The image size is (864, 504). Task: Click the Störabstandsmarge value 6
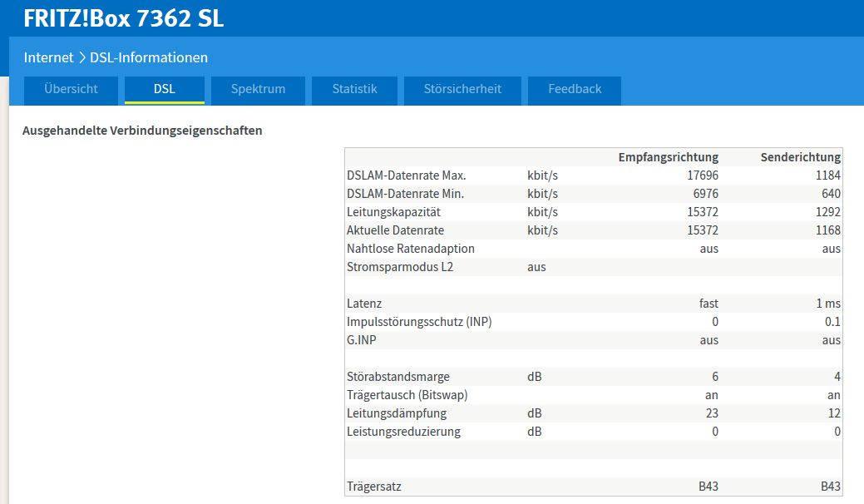click(x=714, y=376)
